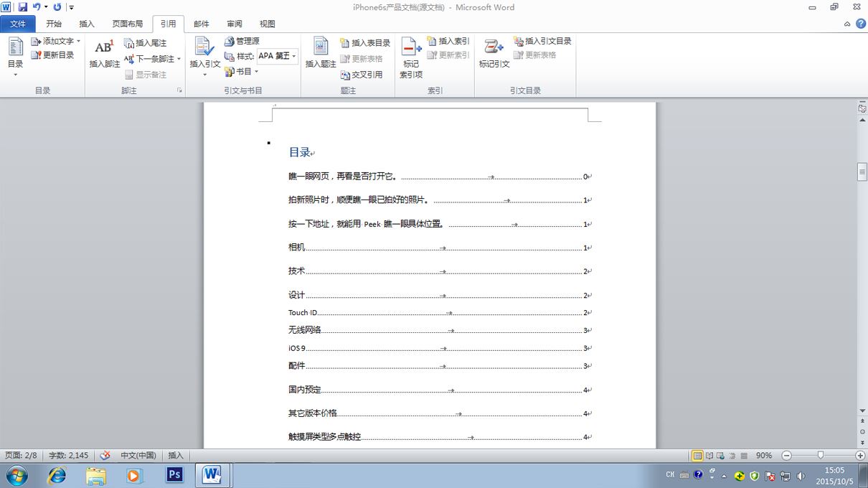Click the zoom out minus button
The width and height of the screenshot is (868, 488).
point(786,456)
